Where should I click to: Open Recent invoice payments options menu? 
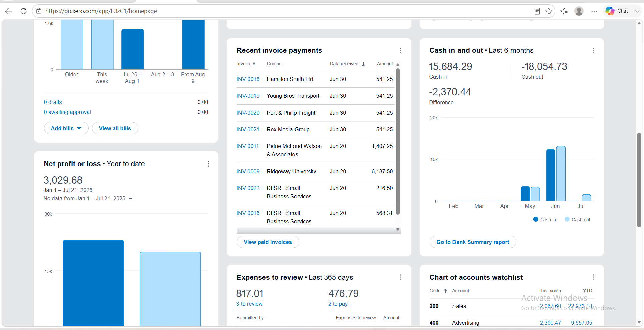point(401,50)
